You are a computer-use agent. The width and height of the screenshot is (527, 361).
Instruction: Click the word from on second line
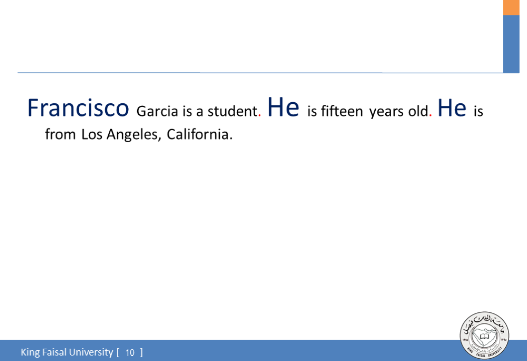[60, 134]
